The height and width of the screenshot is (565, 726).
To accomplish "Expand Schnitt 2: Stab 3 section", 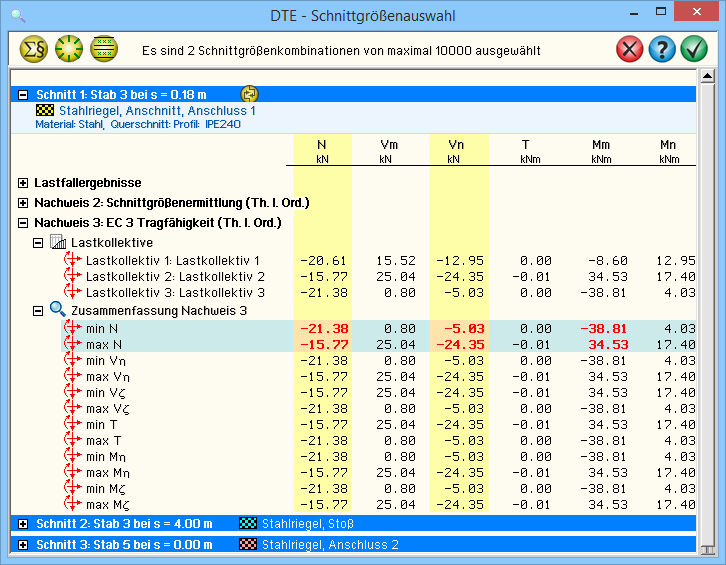I will pos(23,523).
